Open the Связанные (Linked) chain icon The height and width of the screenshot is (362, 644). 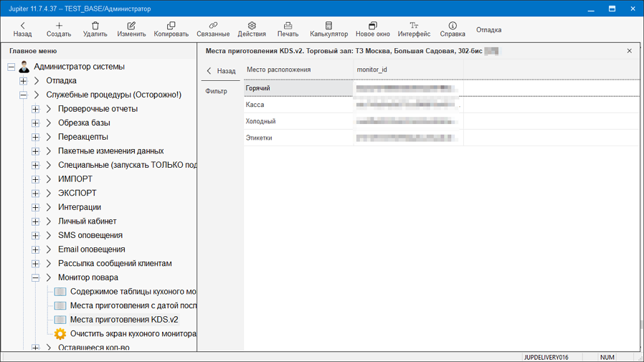(213, 26)
